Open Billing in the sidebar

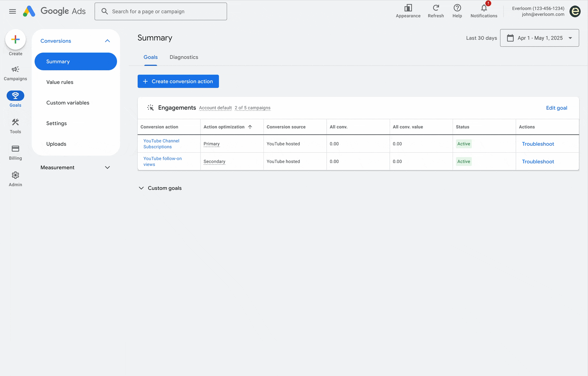pos(15,153)
